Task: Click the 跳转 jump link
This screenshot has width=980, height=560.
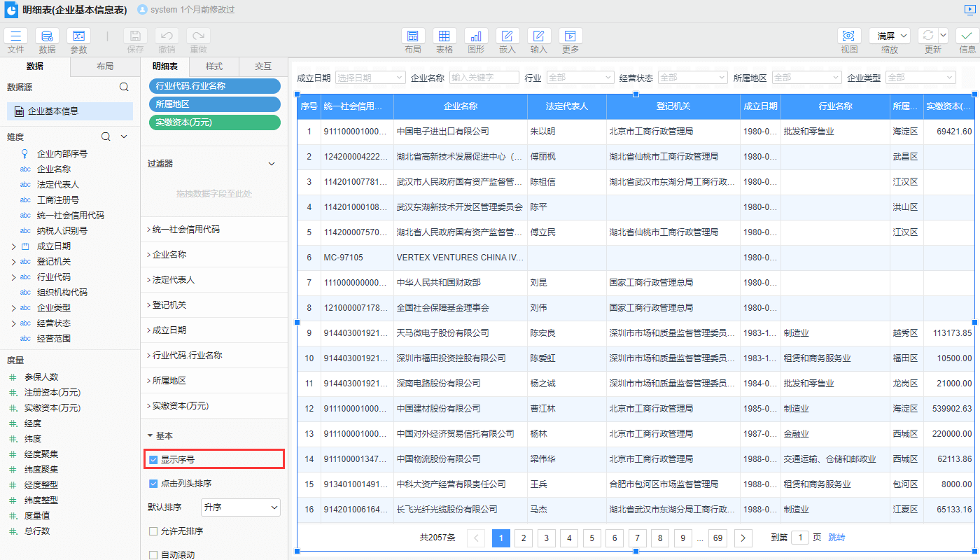Action: pyautogui.click(x=836, y=538)
